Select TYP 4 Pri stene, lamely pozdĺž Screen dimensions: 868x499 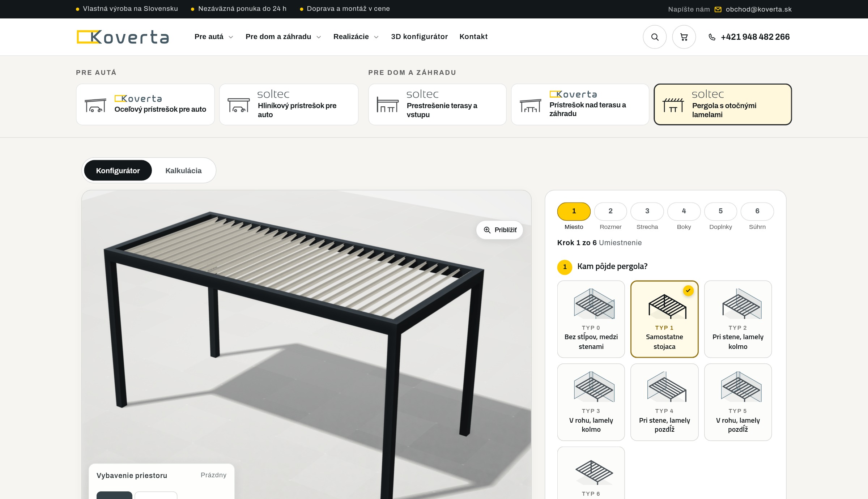pos(664,402)
